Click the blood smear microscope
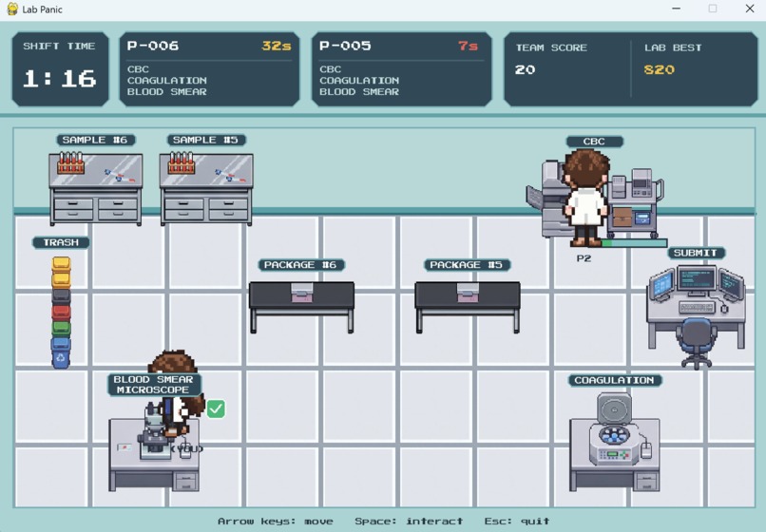The width and height of the screenshot is (766, 532). pos(154,431)
